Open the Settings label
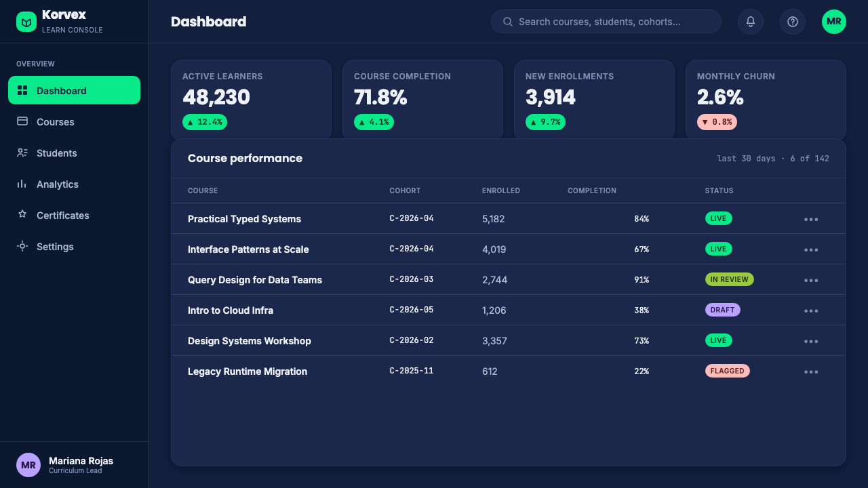This screenshot has width=868, height=488. click(x=55, y=247)
